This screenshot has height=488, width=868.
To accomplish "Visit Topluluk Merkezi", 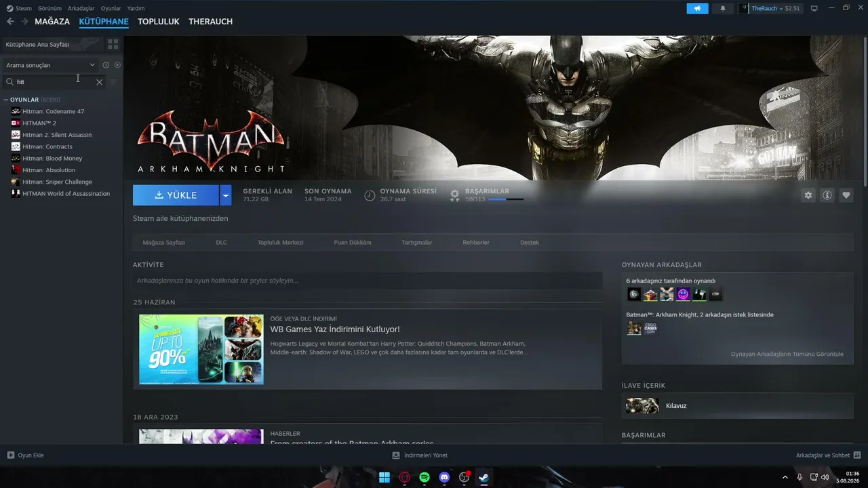I will (x=281, y=243).
